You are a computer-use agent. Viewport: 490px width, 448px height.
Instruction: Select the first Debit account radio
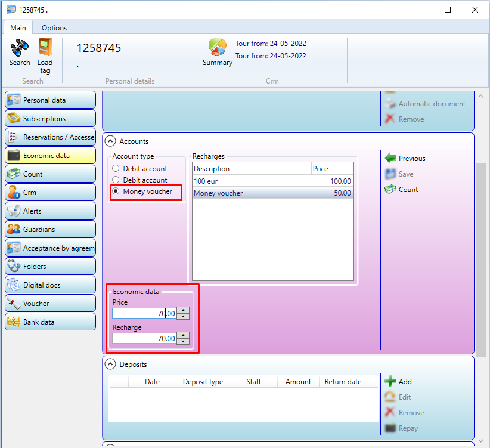[116, 168]
